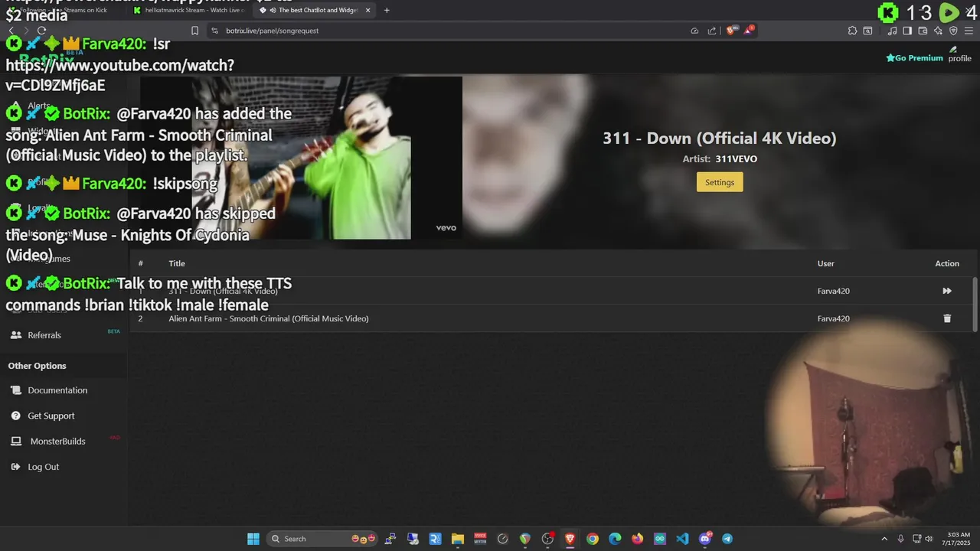Open the Windows Start menu
Viewport: 980px width, 551px height.
pos(253,539)
